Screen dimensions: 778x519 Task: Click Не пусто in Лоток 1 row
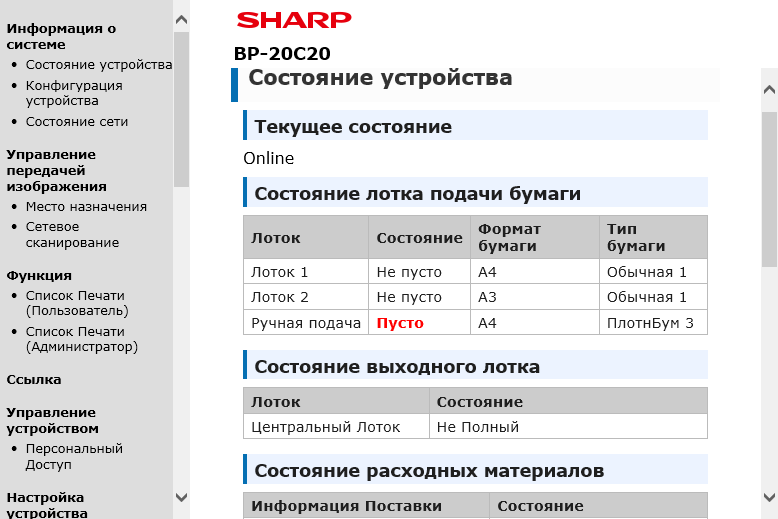419,271
